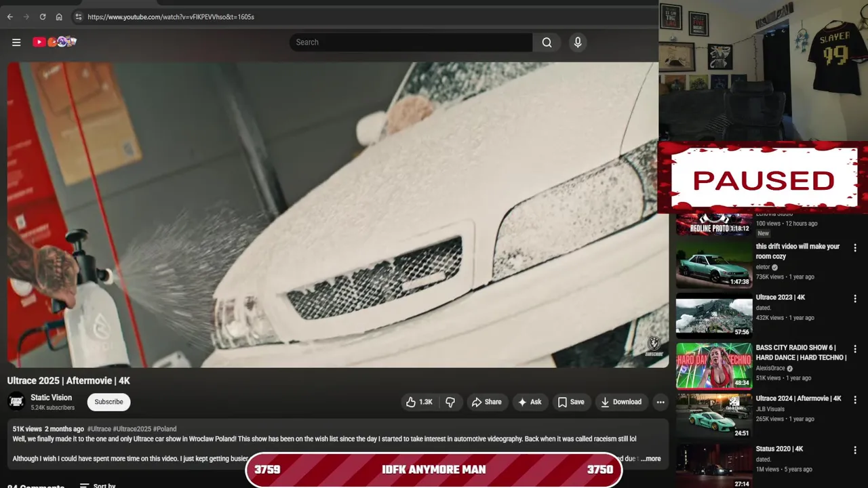Open more actions ellipsis under the video
The height and width of the screenshot is (488, 868).
(660, 402)
